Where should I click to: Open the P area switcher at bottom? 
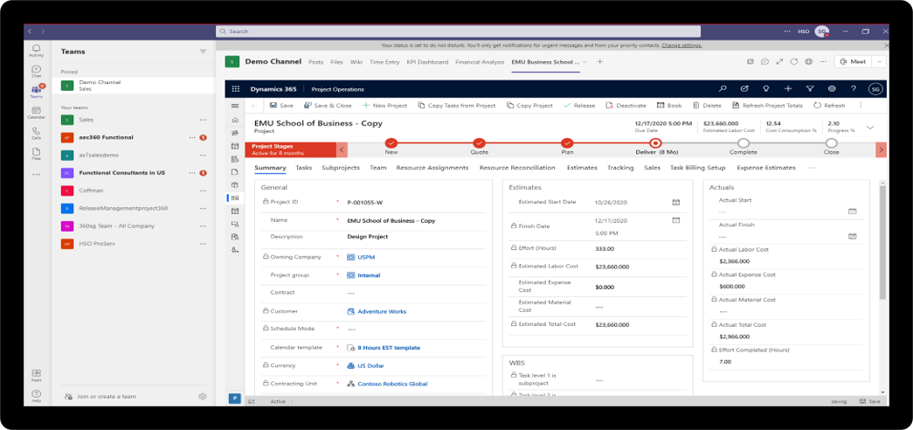click(x=234, y=399)
